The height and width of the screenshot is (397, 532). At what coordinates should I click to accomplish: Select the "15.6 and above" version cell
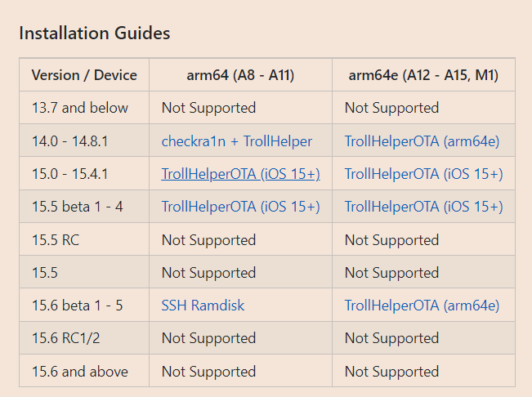pos(80,372)
